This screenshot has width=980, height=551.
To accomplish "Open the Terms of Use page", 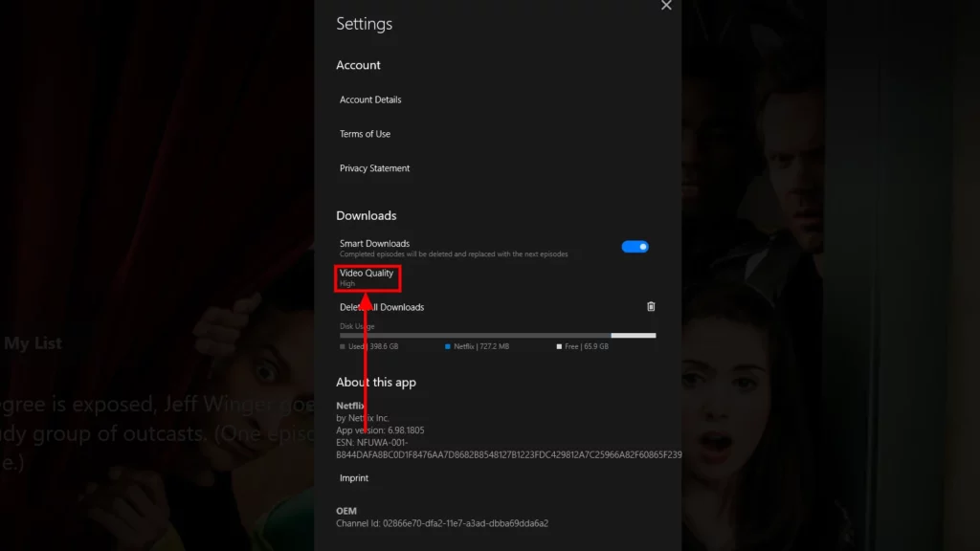I will click(365, 134).
